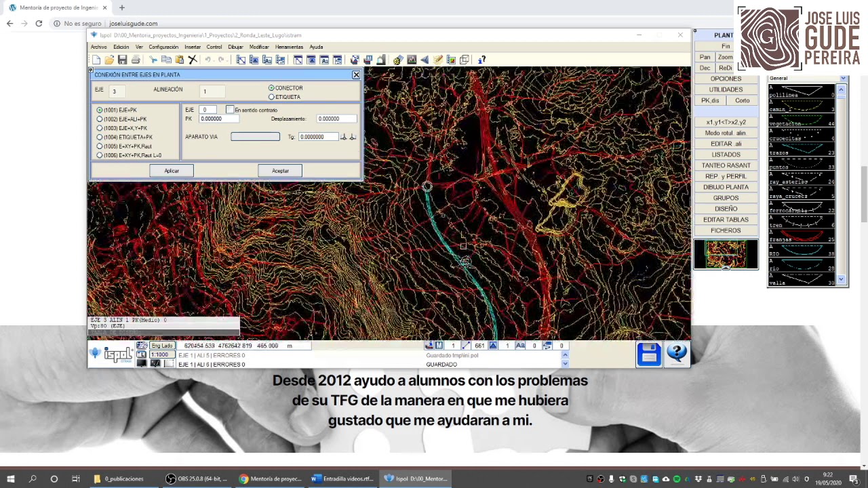Click the ispol logo in status bar

click(111, 354)
